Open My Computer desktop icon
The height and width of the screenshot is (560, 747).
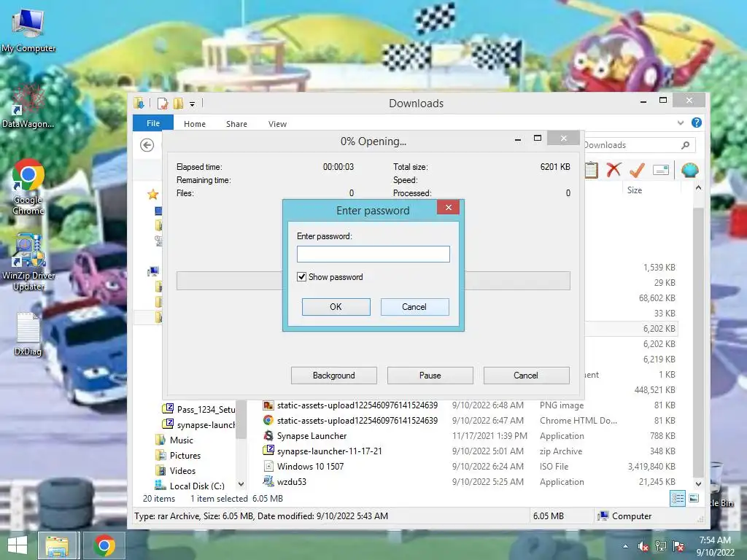tap(28, 30)
